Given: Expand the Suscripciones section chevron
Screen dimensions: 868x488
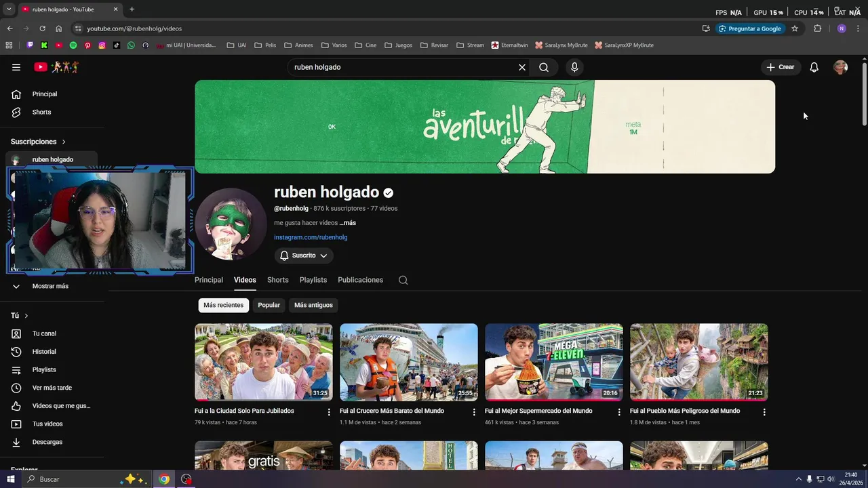Looking at the screenshot, I should (64, 142).
